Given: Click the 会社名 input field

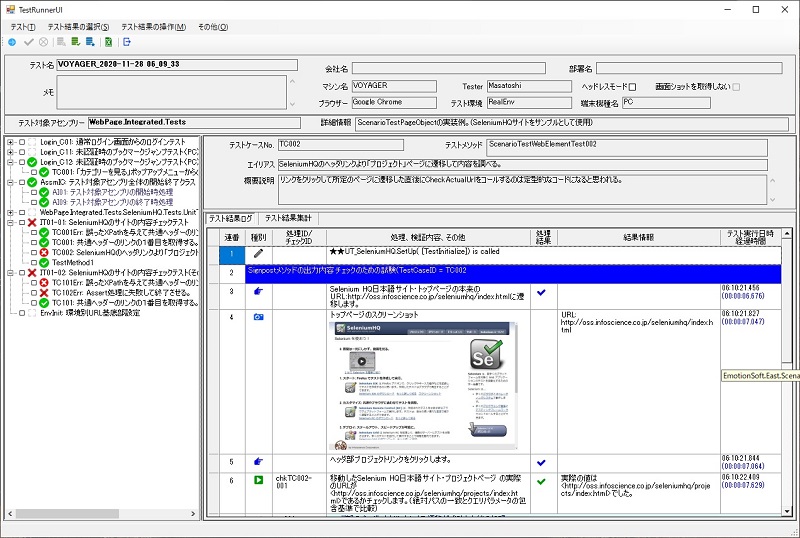Looking at the screenshot, I should pos(448,68).
